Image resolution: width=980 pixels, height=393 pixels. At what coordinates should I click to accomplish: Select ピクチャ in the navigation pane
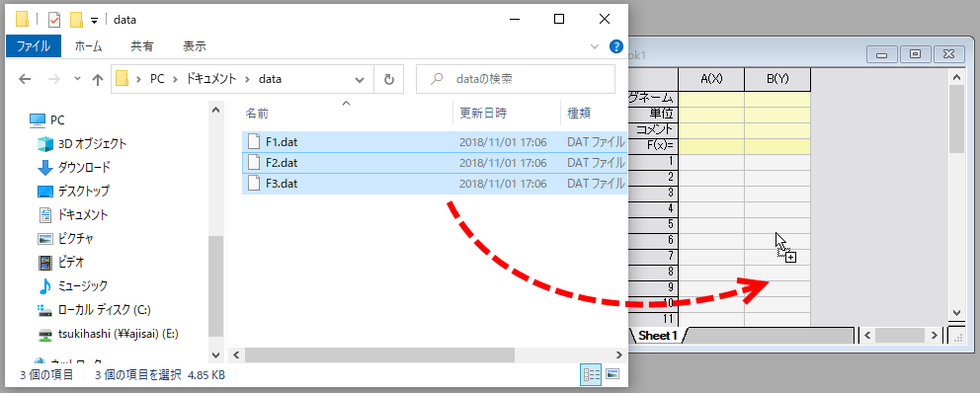point(66,239)
